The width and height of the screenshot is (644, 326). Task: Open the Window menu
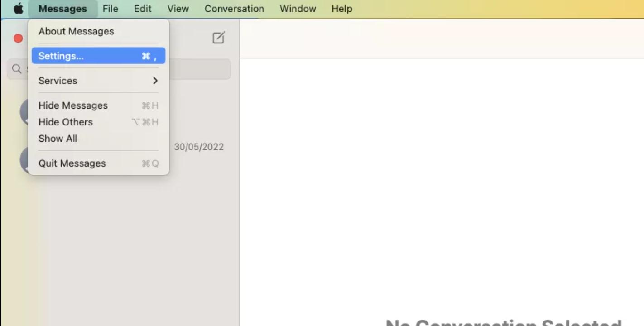coord(297,9)
